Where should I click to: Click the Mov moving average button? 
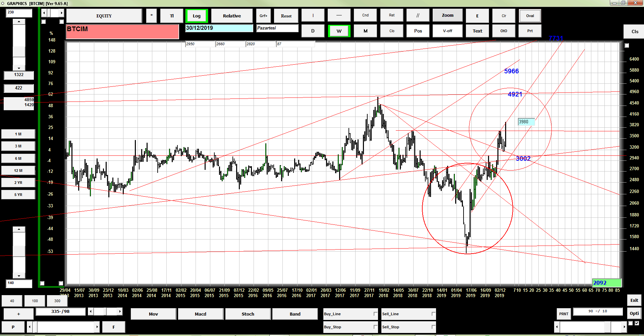click(153, 314)
